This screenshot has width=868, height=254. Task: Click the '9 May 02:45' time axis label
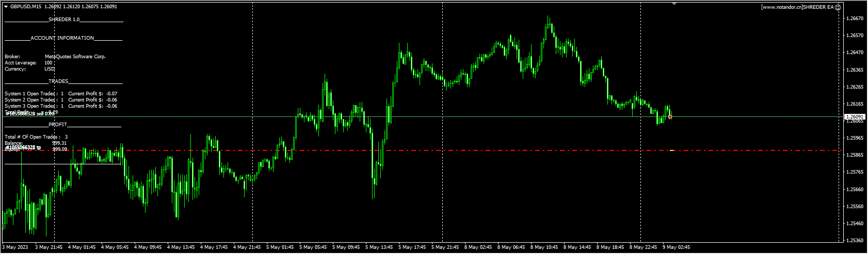(x=676, y=247)
